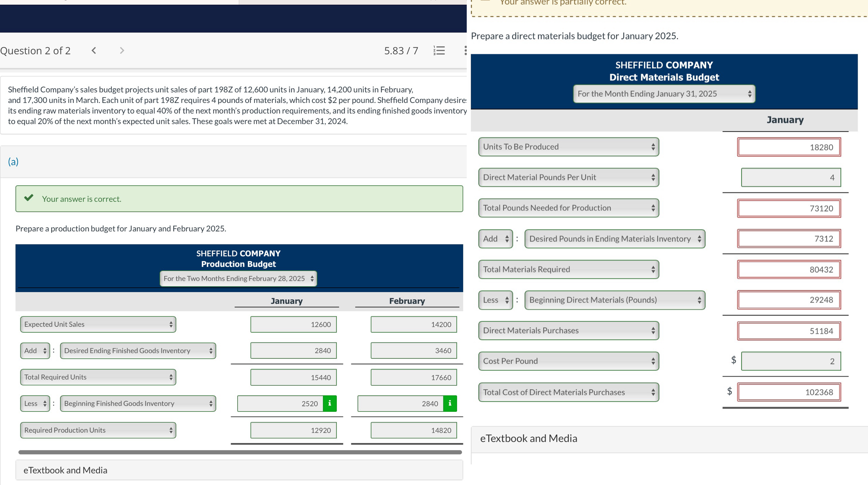The width and height of the screenshot is (868, 485).
Task: Open the Expected Unit Sales dropdown
Action: point(98,324)
